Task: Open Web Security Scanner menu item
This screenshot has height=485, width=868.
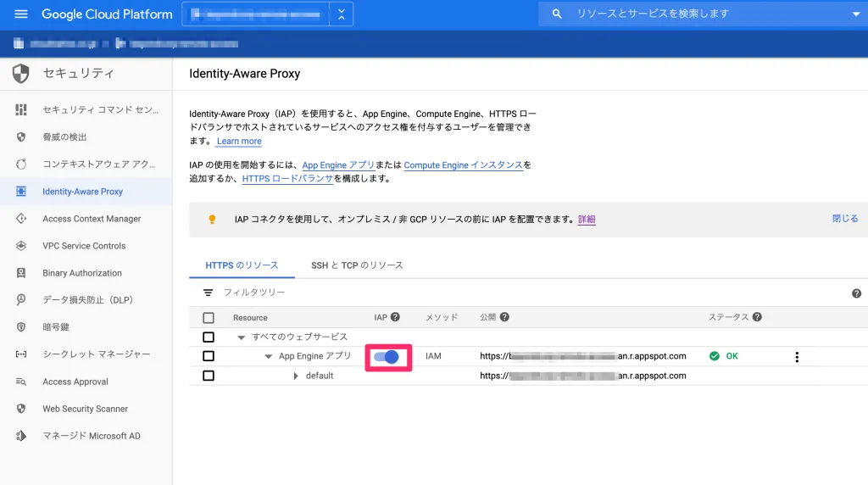Action: point(86,409)
